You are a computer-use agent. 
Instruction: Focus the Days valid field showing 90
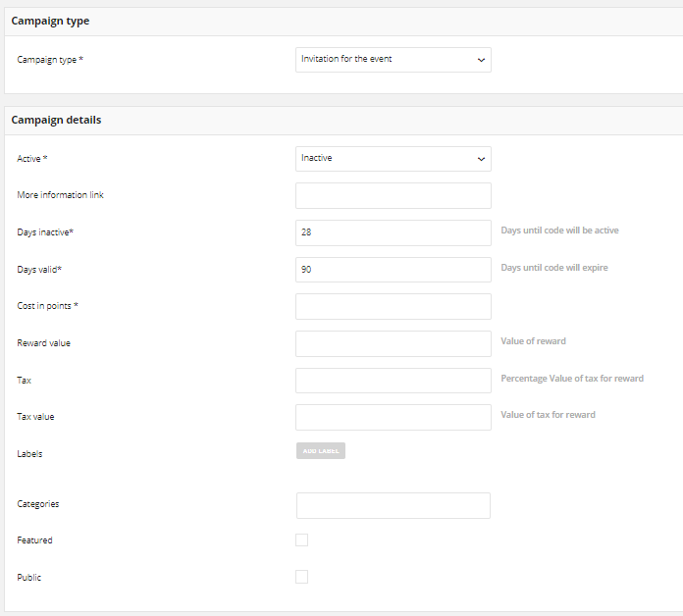(x=393, y=270)
